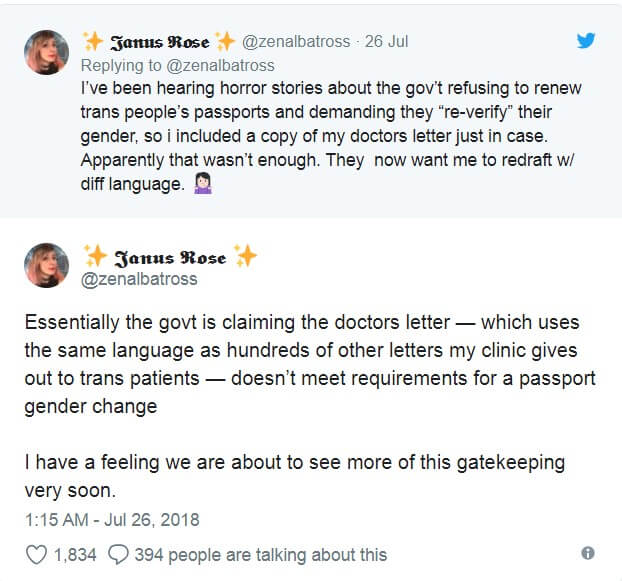This screenshot has width=622, height=581.
Task: Open the profile avatar in the top reply tweet
Action: click(x=47, y=52)
